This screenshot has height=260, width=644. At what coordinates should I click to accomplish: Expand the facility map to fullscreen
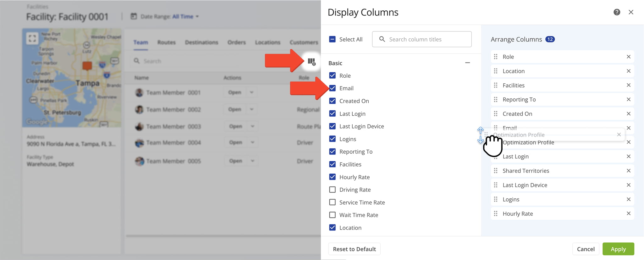(32, 39)
